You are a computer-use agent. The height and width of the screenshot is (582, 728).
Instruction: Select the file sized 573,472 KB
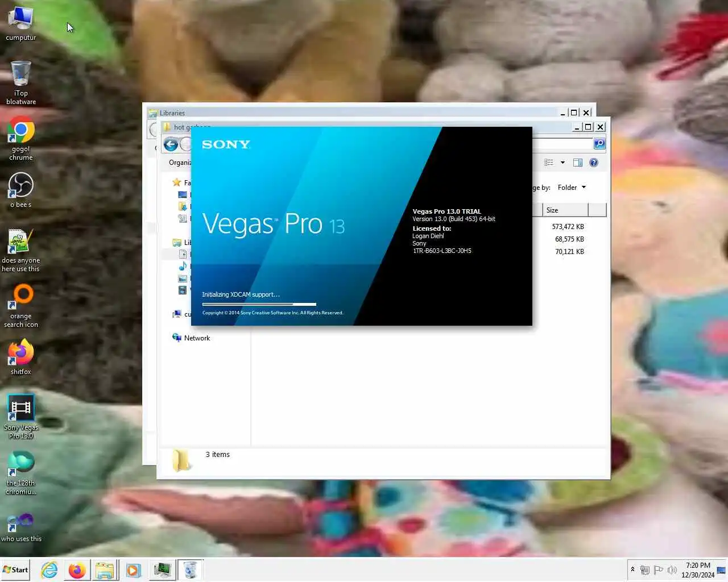point(568,227)
